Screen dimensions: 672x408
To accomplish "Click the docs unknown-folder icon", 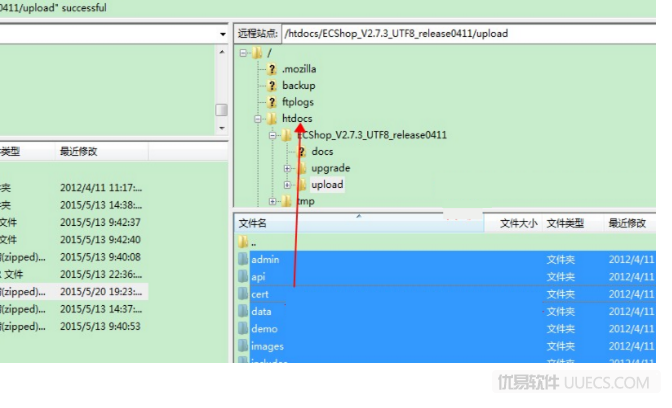I will click(x=302, y=152).
